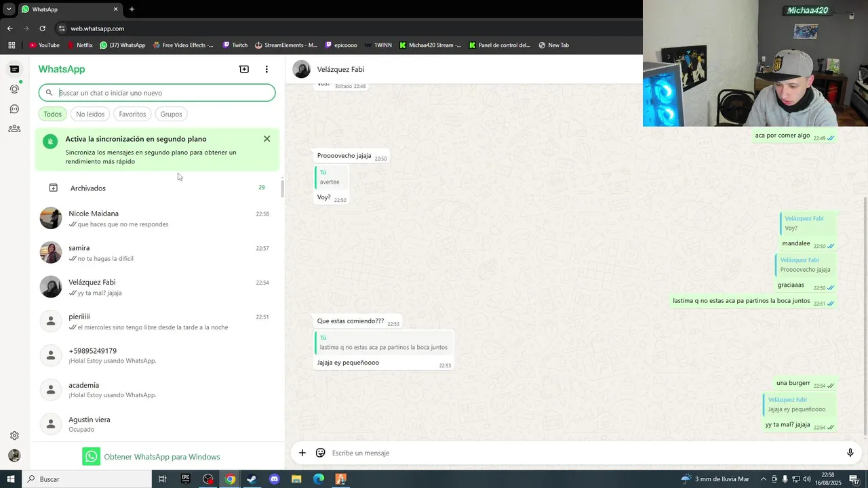Open the StreamElements bookmark
The height and width of the screenshot is (488, 868).
(286, 45)
